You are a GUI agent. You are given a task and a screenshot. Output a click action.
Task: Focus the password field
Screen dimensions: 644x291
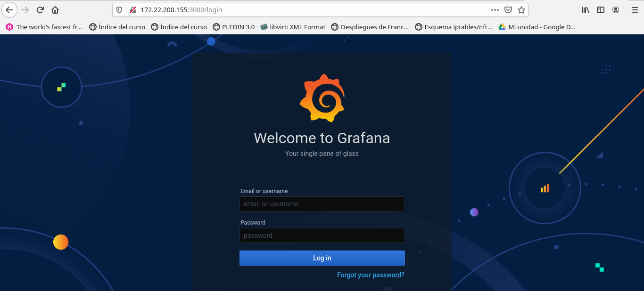point(322,235)
